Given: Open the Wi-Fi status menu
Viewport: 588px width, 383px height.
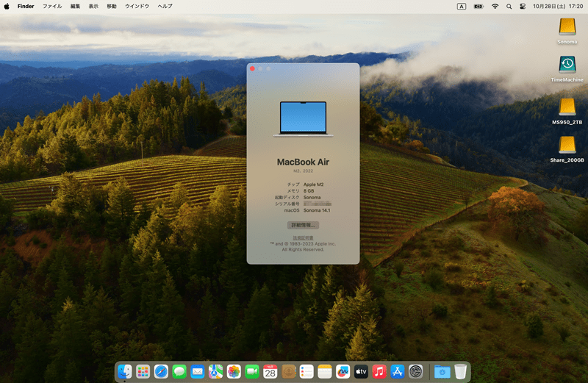Looking at the screenshot, I should pyautogui.click(x=495, y=7).
